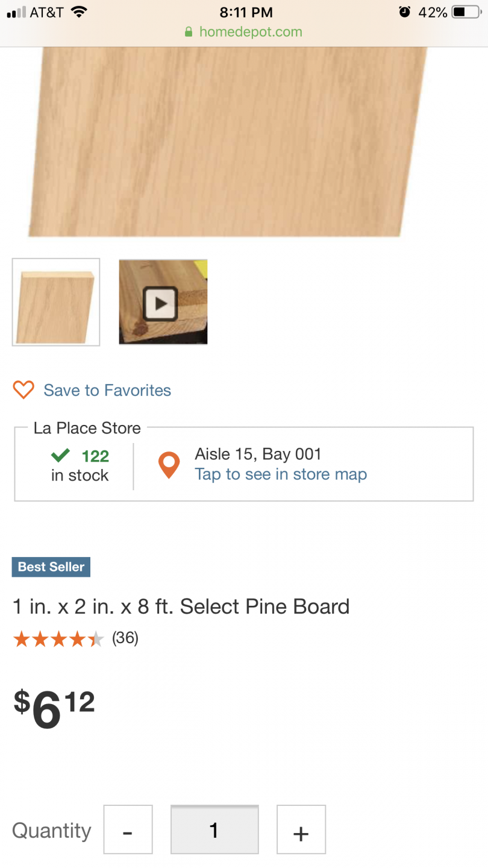Tap the heart favorites icon

[23, 390]
